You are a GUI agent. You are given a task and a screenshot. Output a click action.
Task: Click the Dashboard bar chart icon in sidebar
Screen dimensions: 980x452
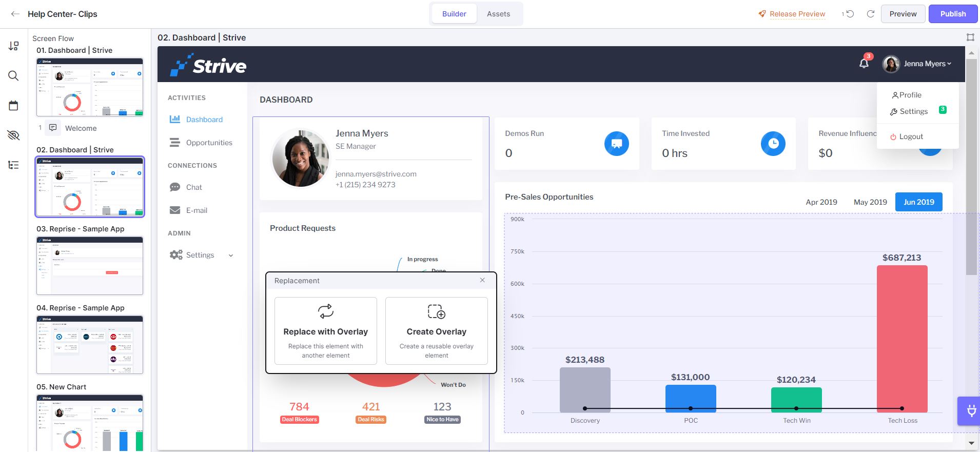pyautogui.click(x=175, y=119)
